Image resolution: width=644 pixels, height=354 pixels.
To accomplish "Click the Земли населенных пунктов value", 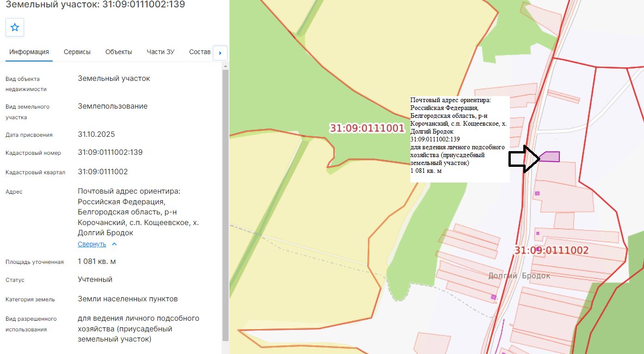I will pyautogui.click(x=128, y=299).
